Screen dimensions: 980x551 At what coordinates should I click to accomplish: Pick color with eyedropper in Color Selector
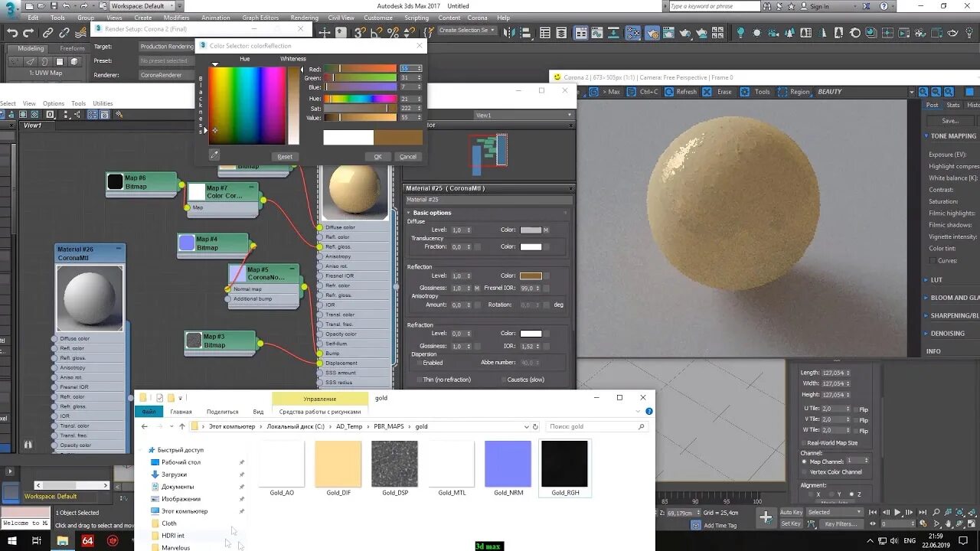click(215, 155)
